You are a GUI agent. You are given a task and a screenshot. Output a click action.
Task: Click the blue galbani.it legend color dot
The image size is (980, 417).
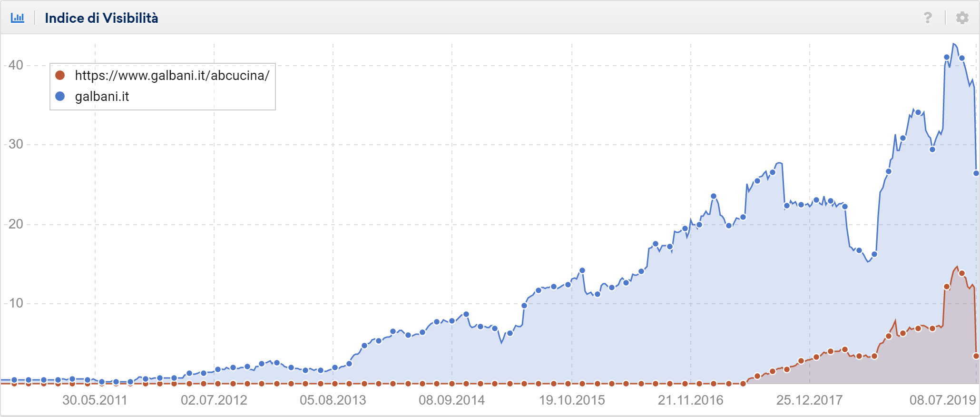tap(60, 96)
